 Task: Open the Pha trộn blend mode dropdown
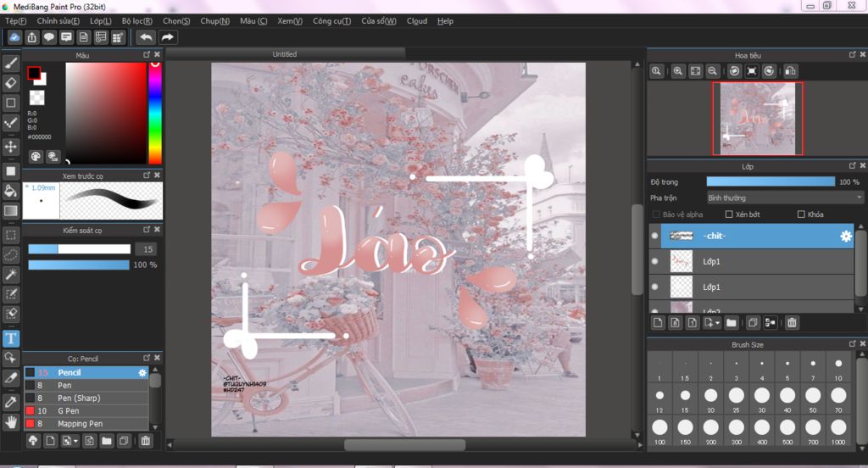click(x=784, y=198)
